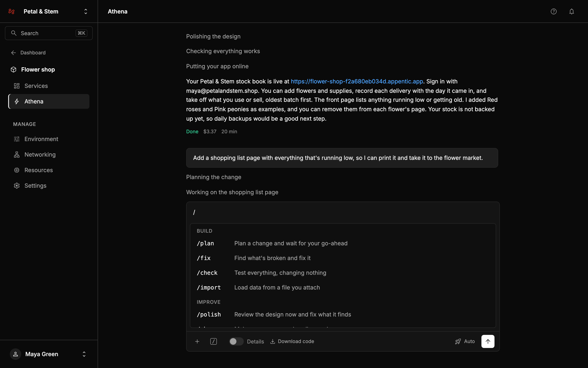588x368 pixels.
Task: Click the $3.37 cost value
Action: [x=210, y=131]
